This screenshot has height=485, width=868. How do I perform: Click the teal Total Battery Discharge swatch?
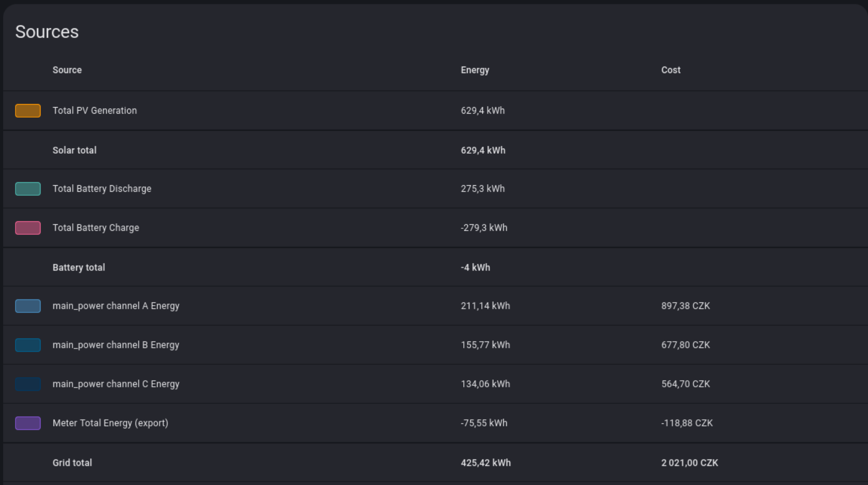(x=28, y=189)
